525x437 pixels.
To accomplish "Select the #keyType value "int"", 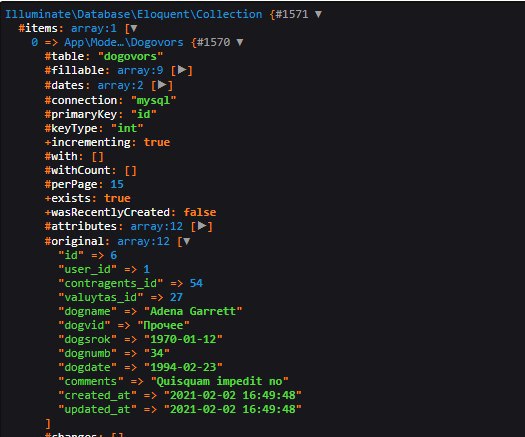I will pos(127,128).
